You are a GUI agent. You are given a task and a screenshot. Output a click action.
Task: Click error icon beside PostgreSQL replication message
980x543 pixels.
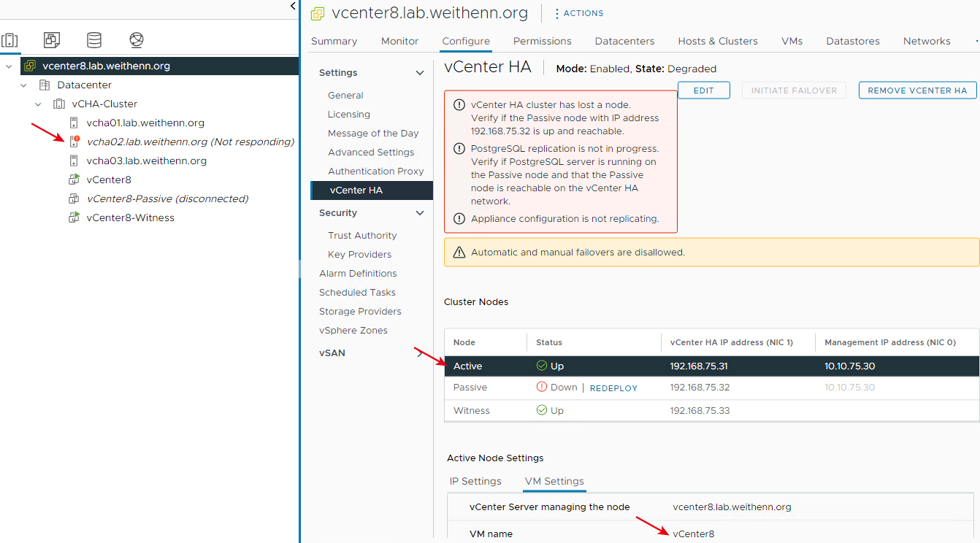459,149
